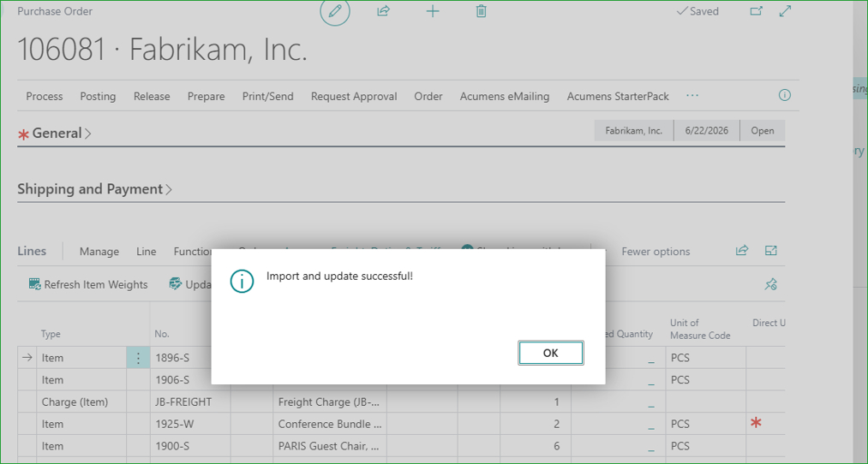Click quantity 6 in the 1900-S row

(536, 446)
